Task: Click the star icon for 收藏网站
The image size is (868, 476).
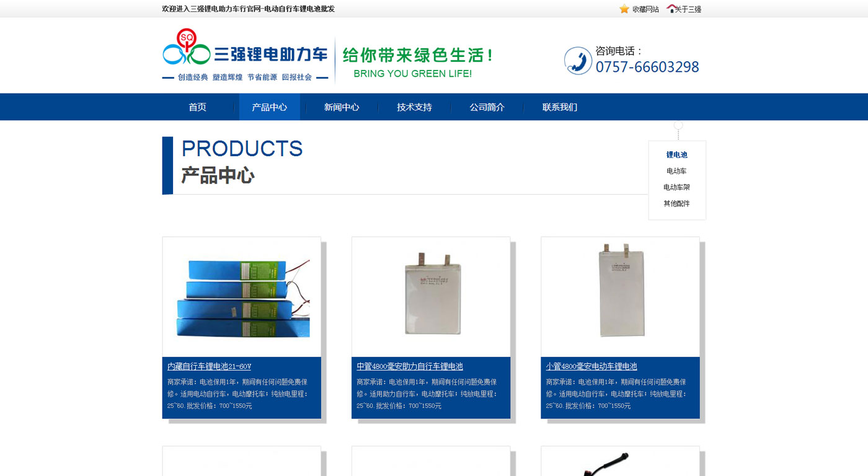Action: click(x=624, y=9)
